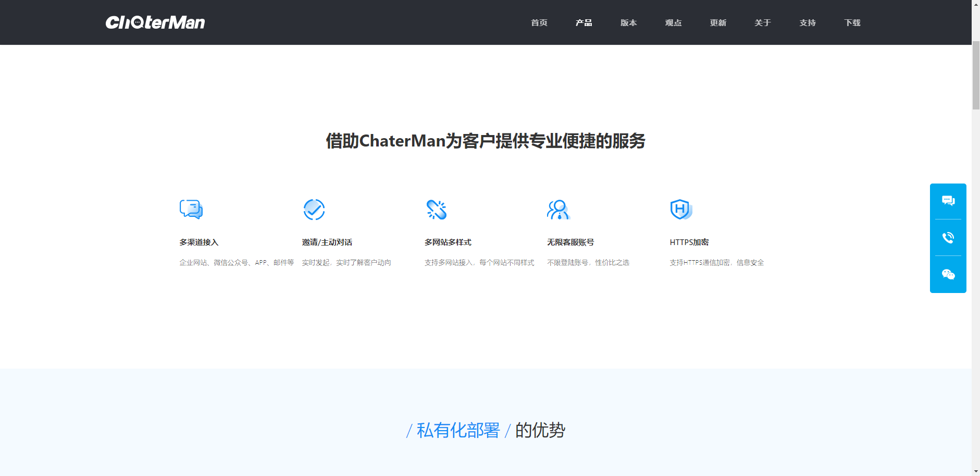The height and width of the screenshot is (476, 980).
Task: Click the 邀请/主动对话 checkmark circle icon
Action: tap(314, 210)
